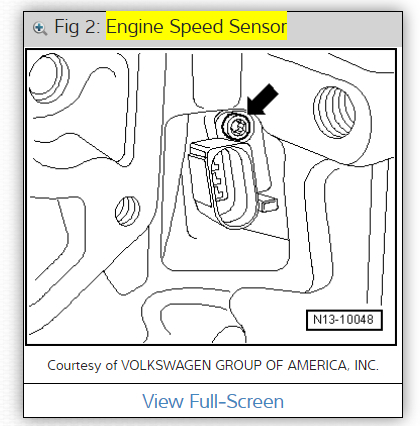This screenshot has width=420, height=426.
Task: Click the word "Courtesy" in credit line
Action: (x=74, y=366)
